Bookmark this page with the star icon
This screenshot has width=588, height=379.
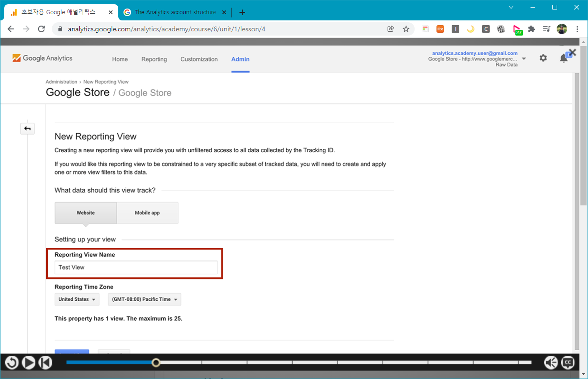click(x=406, y=29)
